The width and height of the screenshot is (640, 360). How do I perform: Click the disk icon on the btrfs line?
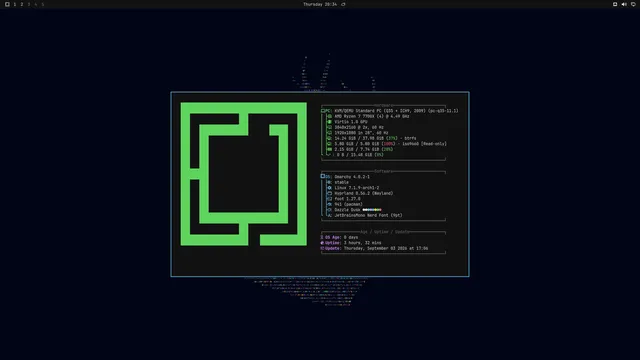(x=329, y=138)
